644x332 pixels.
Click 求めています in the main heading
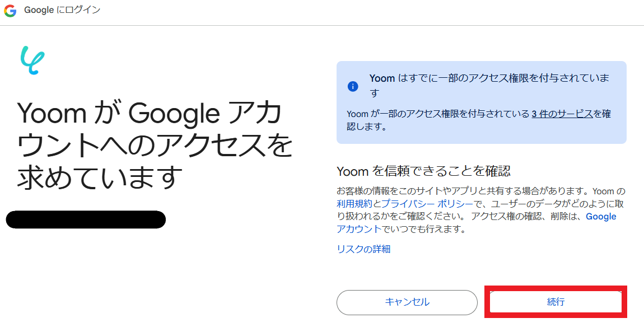pos(101,177)
